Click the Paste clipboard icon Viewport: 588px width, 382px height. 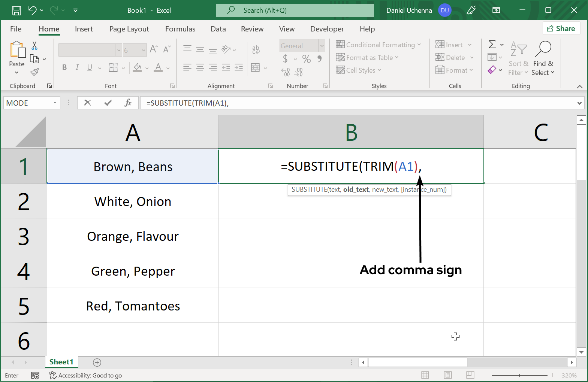pos(17,50)
